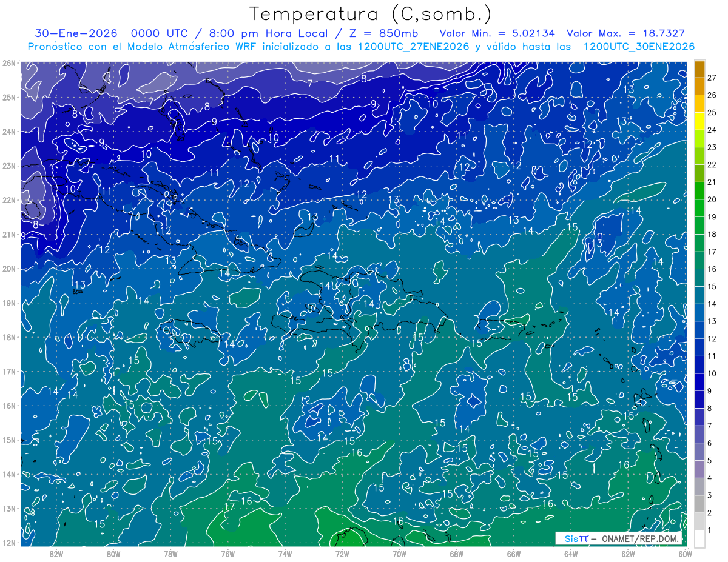Click the color legend value 5
The image size is (728, 562).
[x=710, y=461]
